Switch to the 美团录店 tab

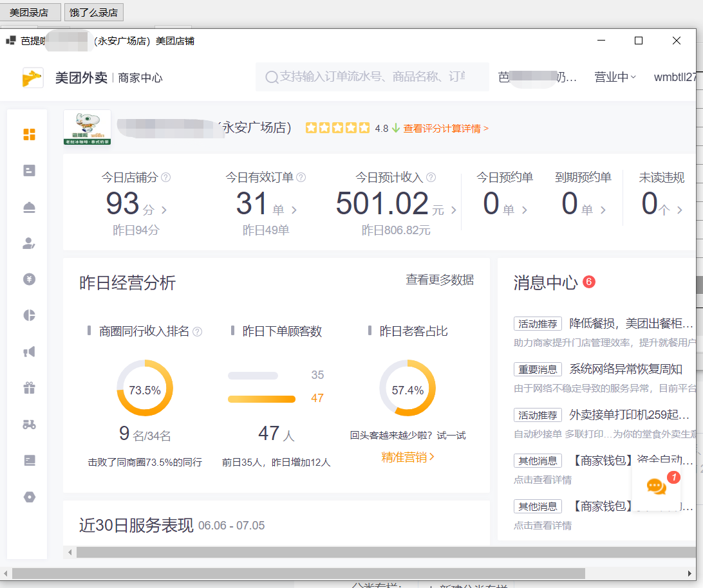pos(30,13)
